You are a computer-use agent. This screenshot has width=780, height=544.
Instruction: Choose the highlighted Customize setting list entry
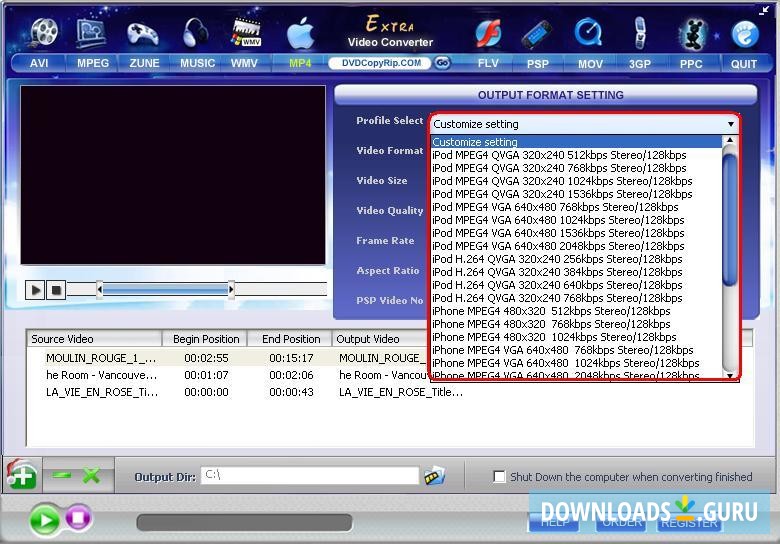pos(577,142)
